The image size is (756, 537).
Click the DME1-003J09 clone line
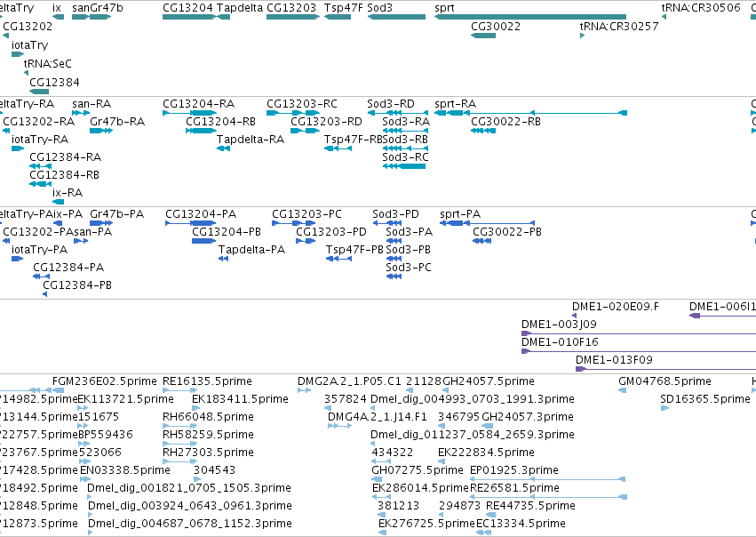[x=639, y=333]
